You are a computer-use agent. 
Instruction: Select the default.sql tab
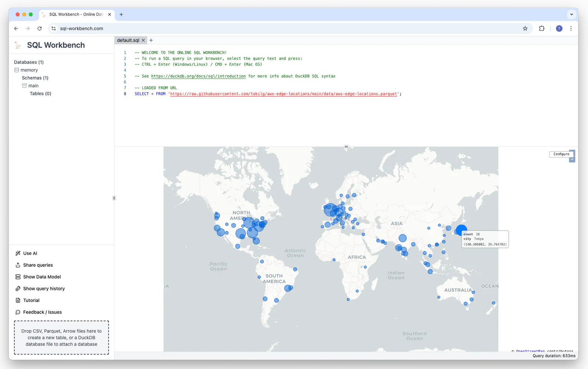pyautogui.click(x=128, y=40)
